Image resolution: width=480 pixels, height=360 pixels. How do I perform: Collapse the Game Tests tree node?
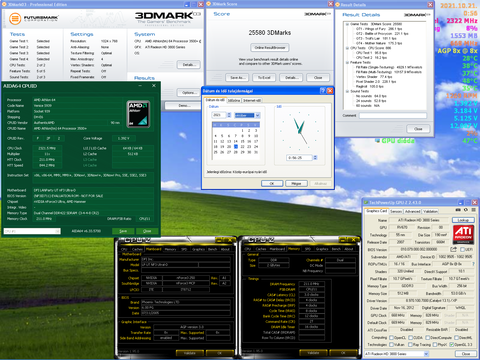click(x=347, y=24)
